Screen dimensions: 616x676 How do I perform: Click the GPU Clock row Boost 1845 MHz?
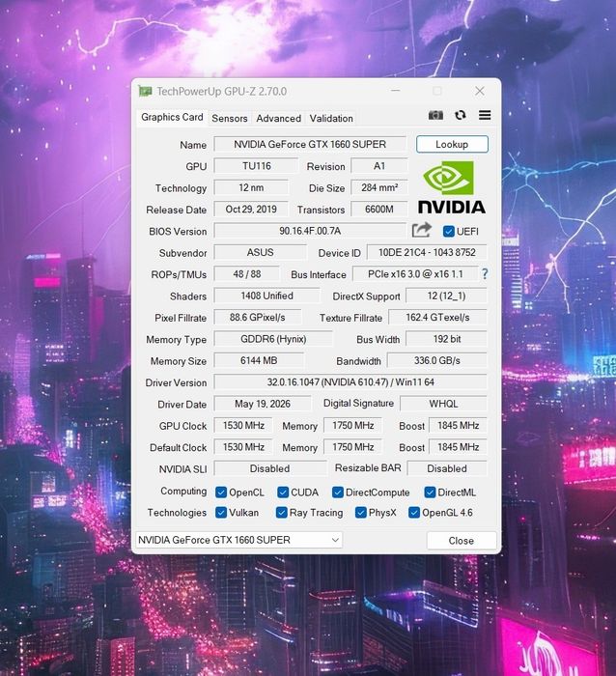(x=459, y=425)
